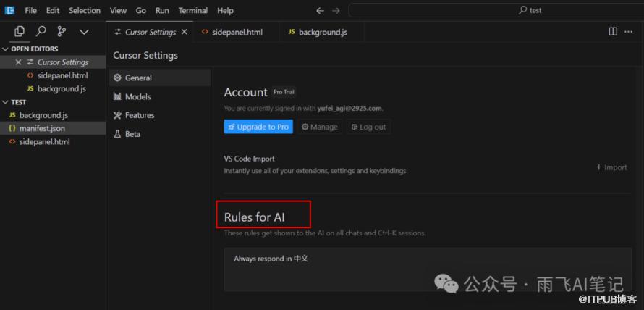Screen dimensions: 644x310
Task: Click the General gear icon
Action: [117, 77]
